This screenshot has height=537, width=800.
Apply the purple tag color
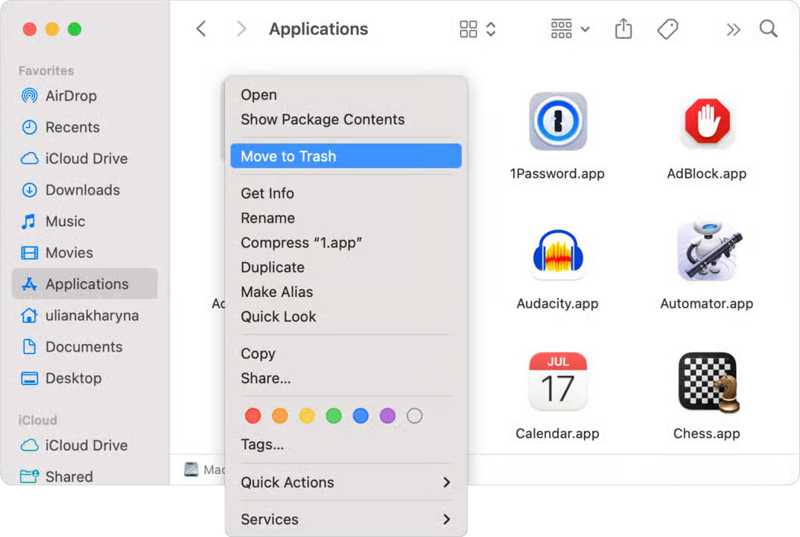388,416
